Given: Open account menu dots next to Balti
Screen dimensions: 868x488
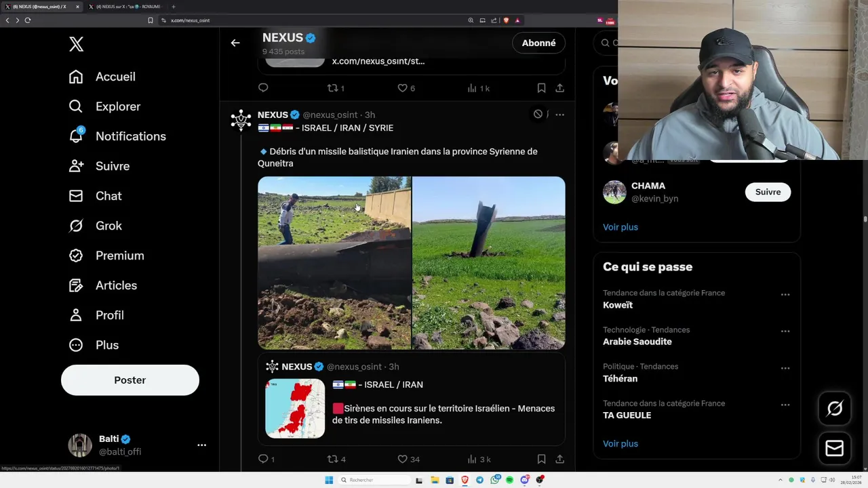Looking at the screenshot, I should [201, 445].
